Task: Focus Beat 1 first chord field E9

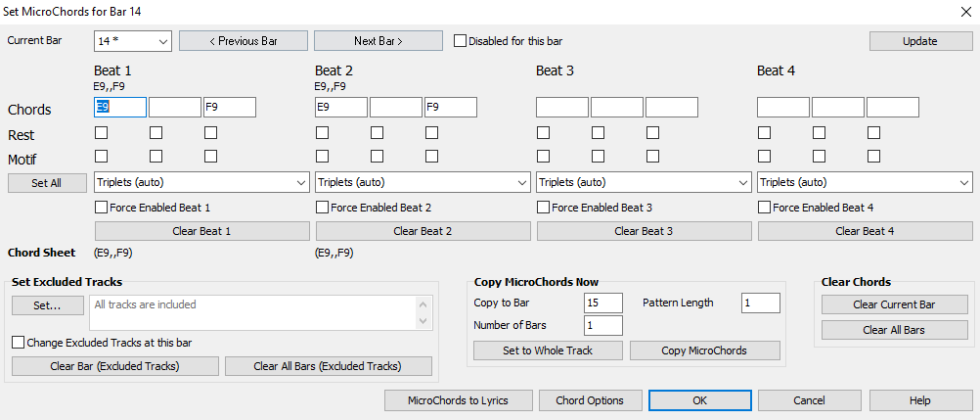Action: pos(120,107)
